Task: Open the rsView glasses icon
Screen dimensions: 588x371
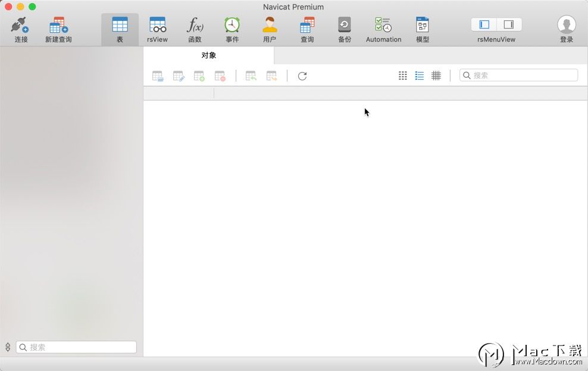Action: [158, 25]
